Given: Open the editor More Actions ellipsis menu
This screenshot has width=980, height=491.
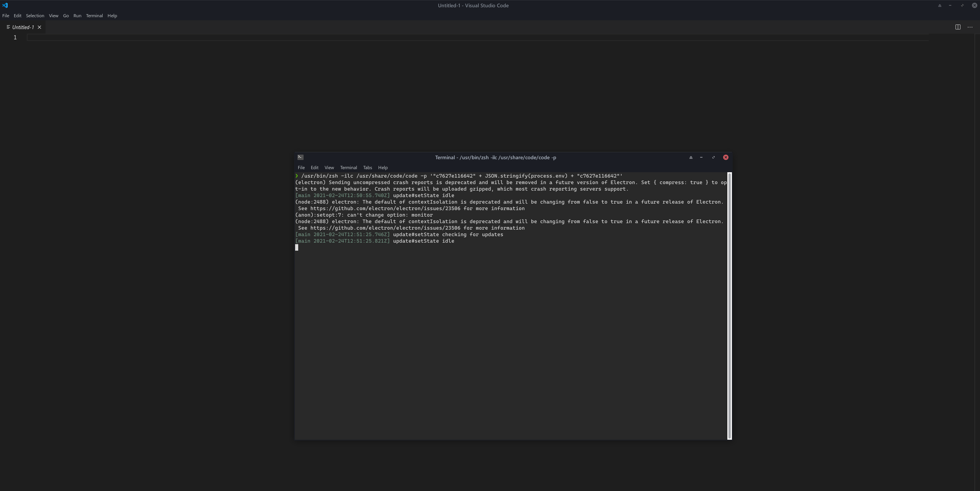Looking at the screenshot, I should click(970, 27).
